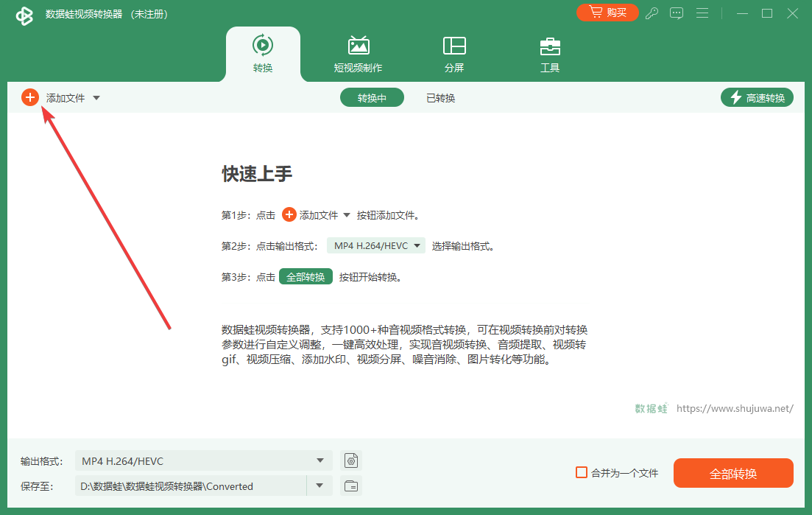Click the key registration icon
The image size is (812, 515).
[652, 13]
